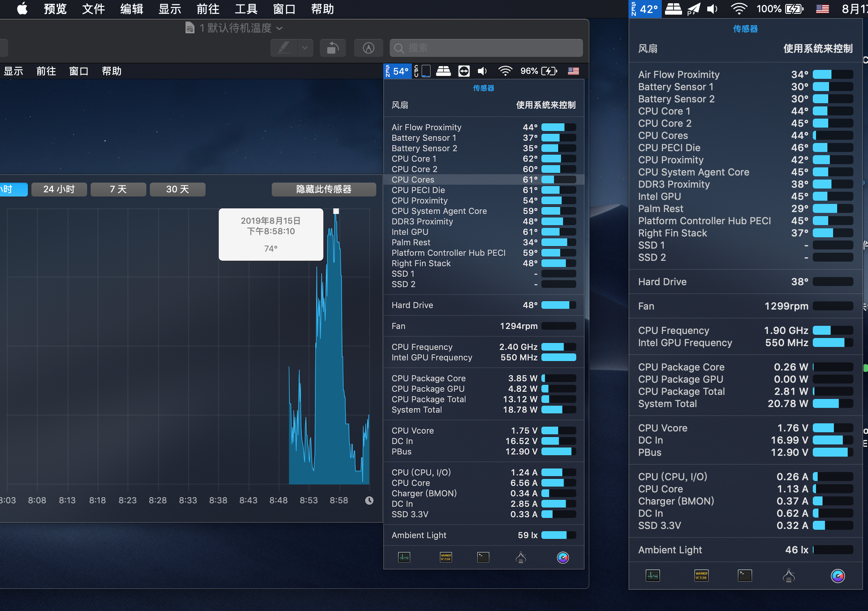The image size is (868, 611).
Task: Click the rotate button in Preview's toolbar
Action: tap(333, 48)
